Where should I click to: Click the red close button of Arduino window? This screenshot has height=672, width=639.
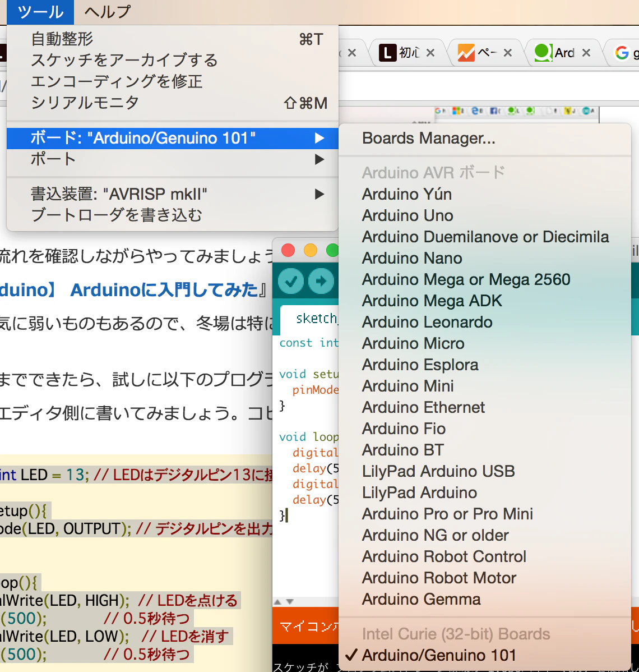[x=288, y=250]
